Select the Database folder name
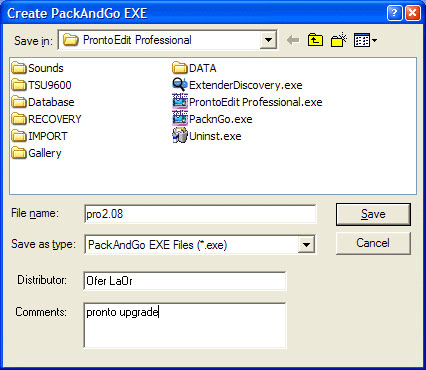Image resolution: width=426 pixels, height=370 pixels. (51, 102)
